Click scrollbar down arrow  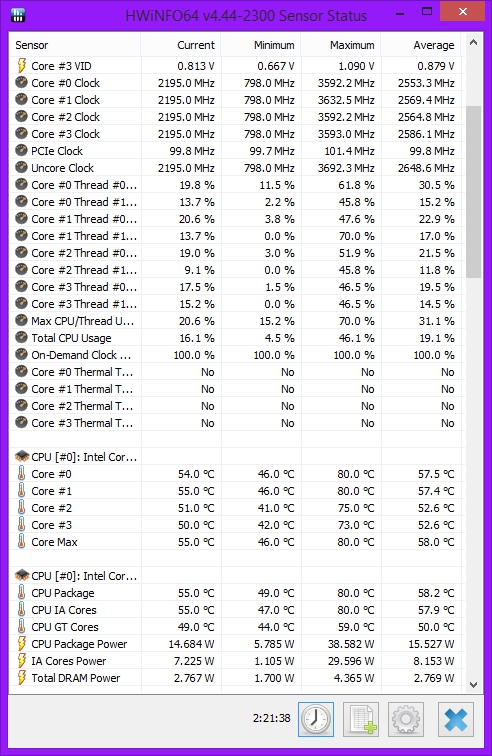(x=473, y=685)
